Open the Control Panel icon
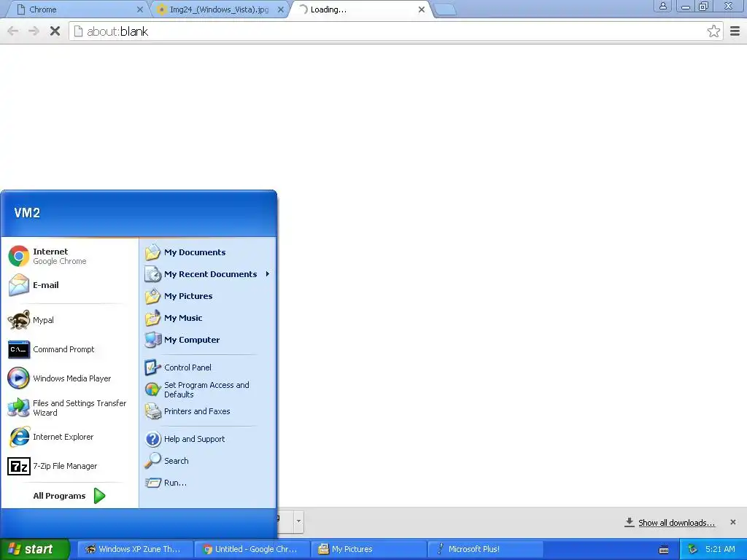The width and height of the screenshot is (747, 560). (x=153, y=367)
